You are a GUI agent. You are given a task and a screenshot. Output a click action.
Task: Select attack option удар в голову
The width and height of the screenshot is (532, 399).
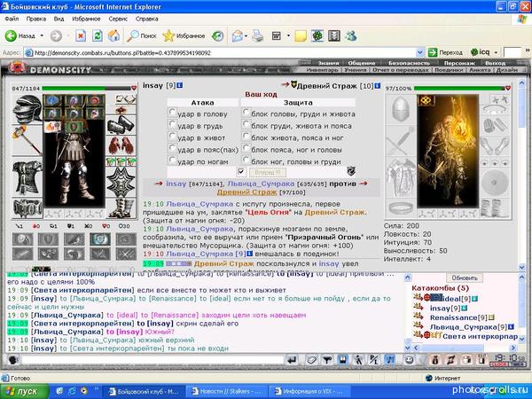172,113
